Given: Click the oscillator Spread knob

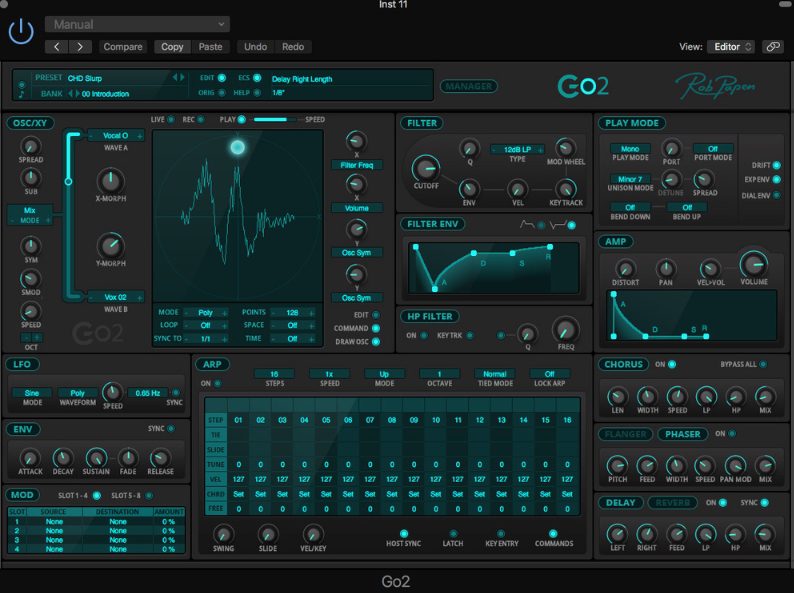Looking at the screenshot, I should pos(30,146).
